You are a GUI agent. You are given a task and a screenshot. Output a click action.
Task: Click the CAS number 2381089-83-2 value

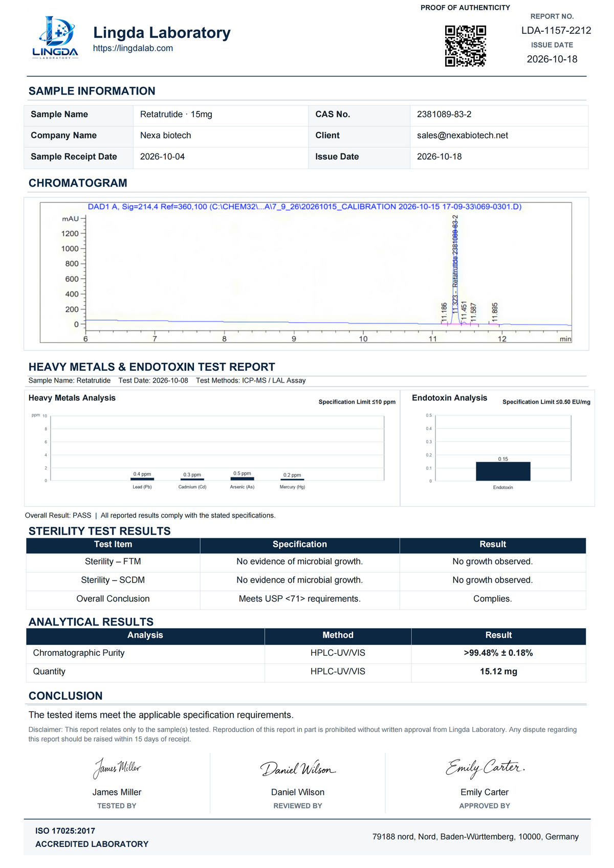click(444, 115)
